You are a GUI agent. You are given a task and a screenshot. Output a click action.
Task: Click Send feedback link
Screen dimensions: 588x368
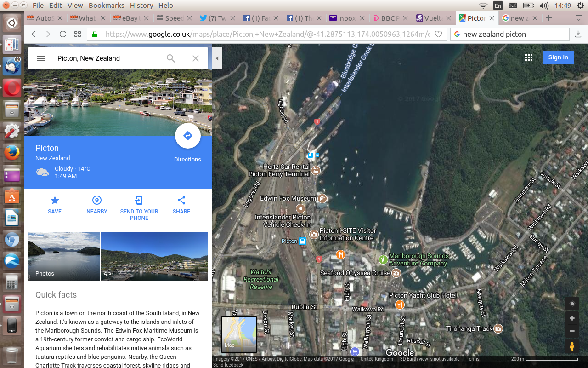(228, 365)
